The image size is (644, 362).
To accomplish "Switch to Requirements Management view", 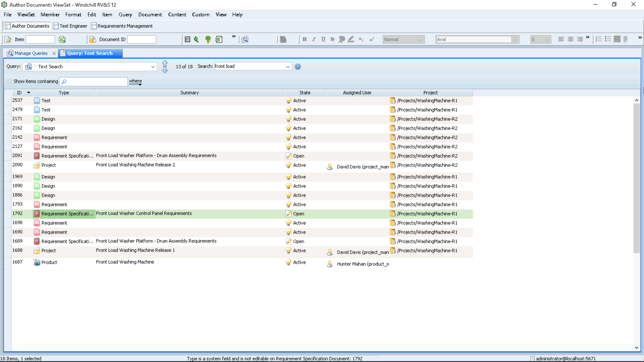I will click(x=122, y=26).
